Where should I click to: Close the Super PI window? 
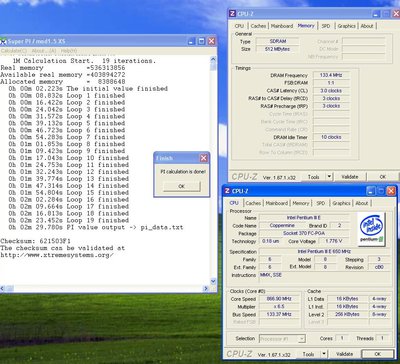(x=212, y=41)
